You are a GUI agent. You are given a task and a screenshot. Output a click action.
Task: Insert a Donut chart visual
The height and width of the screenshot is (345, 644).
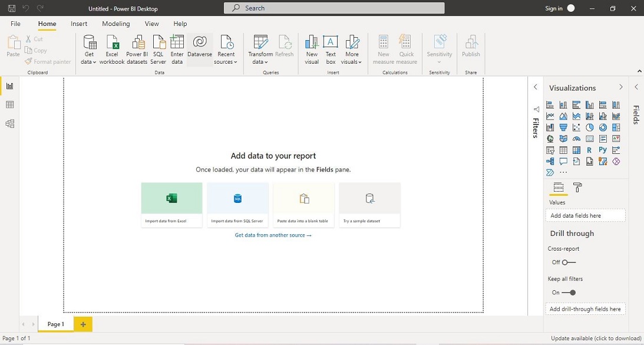(603, 127)
